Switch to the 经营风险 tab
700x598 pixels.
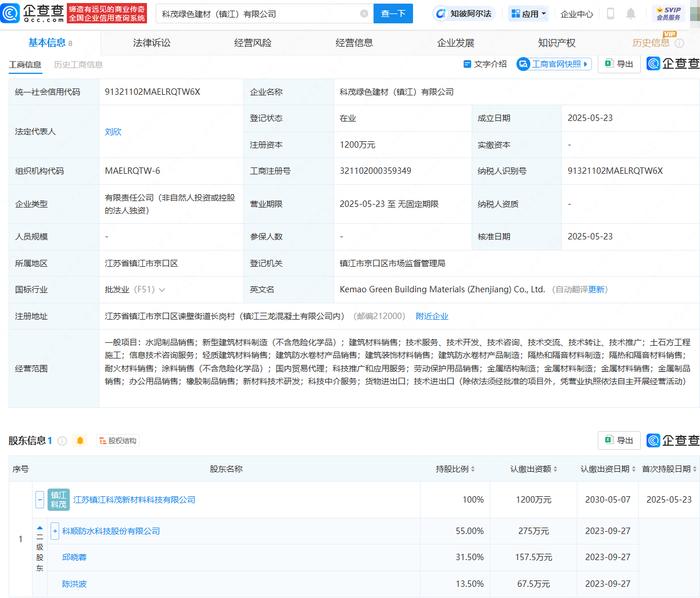253,43
